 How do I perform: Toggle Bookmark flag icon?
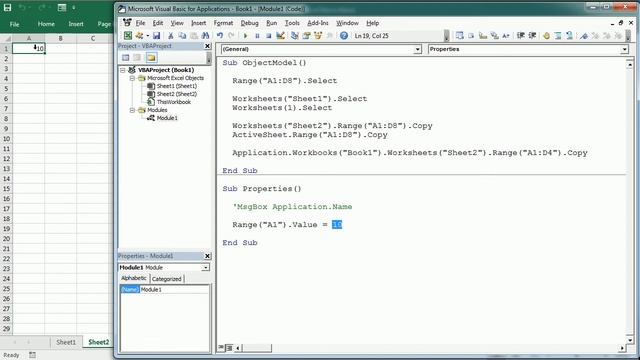point(584,36)
